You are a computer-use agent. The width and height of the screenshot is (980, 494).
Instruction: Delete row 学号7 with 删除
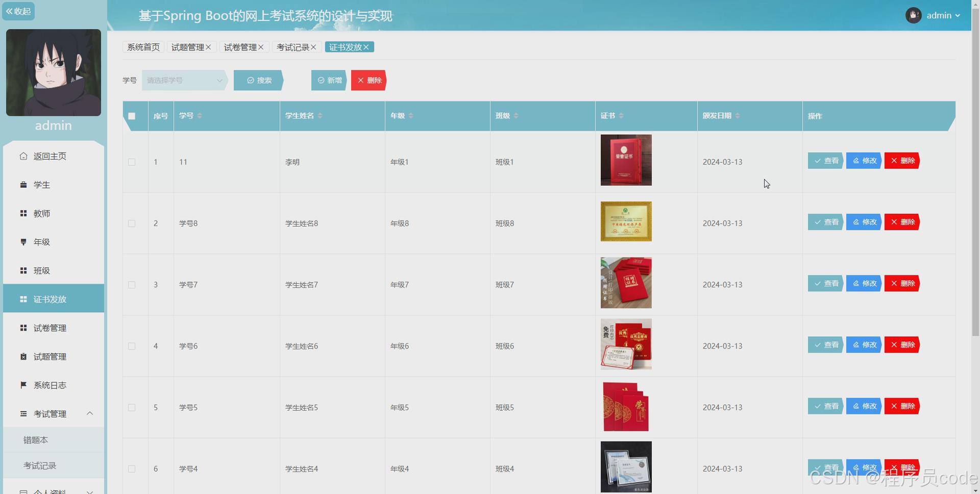tap(902, 283)
